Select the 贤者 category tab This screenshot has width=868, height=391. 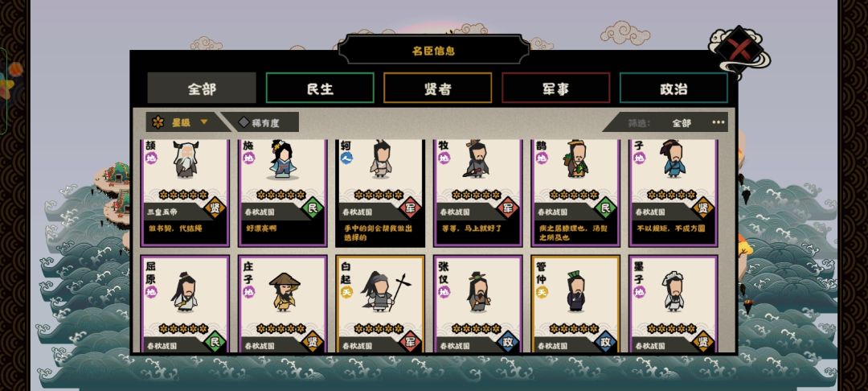click(438, 88)
